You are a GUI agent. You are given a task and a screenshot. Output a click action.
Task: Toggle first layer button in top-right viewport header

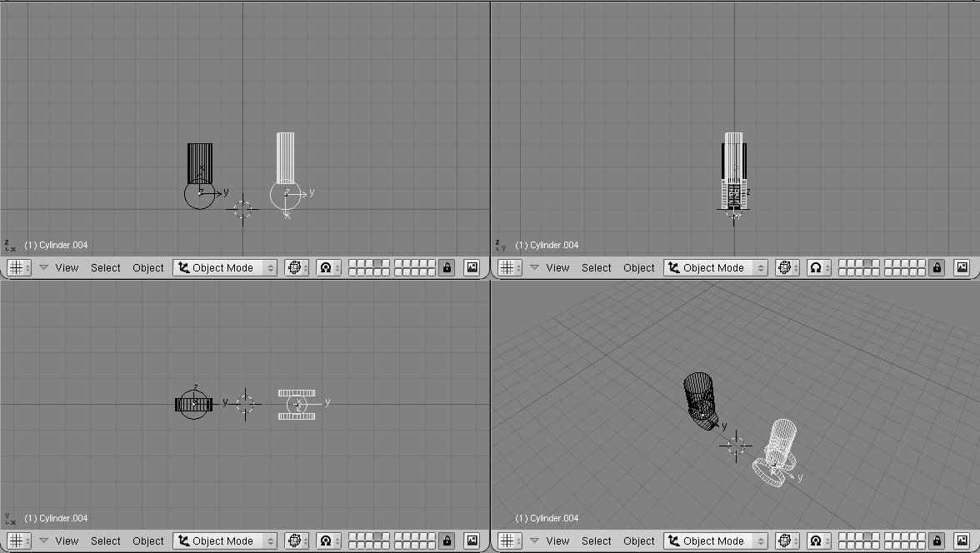coord(842,264)
